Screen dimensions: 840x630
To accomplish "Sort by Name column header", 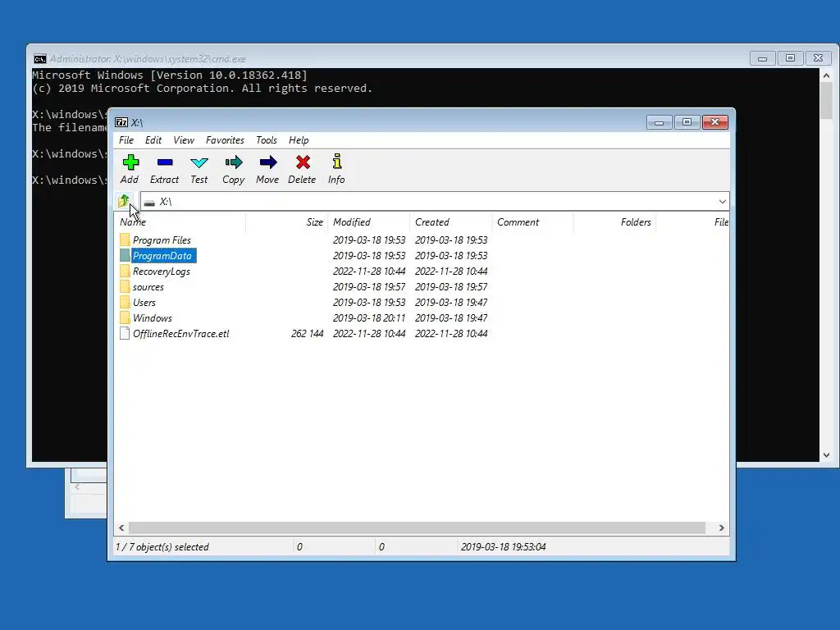I will 180,222.
